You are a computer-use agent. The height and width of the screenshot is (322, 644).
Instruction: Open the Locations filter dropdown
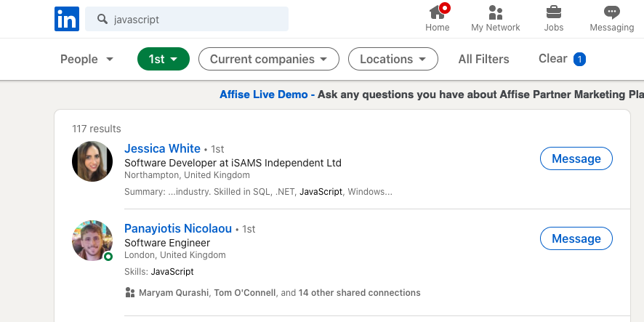pyautogui.click(x=393, y=59)
